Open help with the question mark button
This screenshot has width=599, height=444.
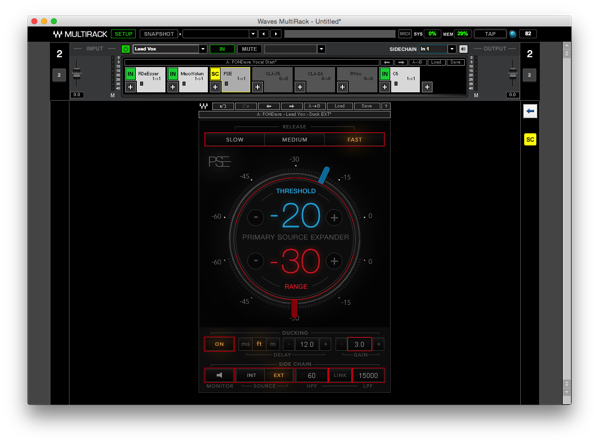point(386,106)
